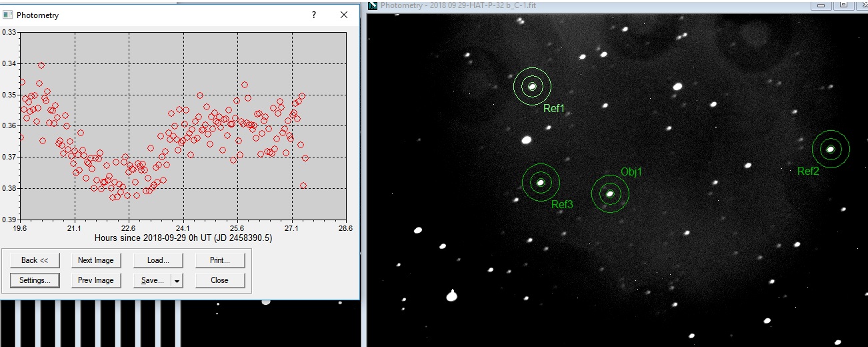Print the light curve with Print...

coord(219,260)
